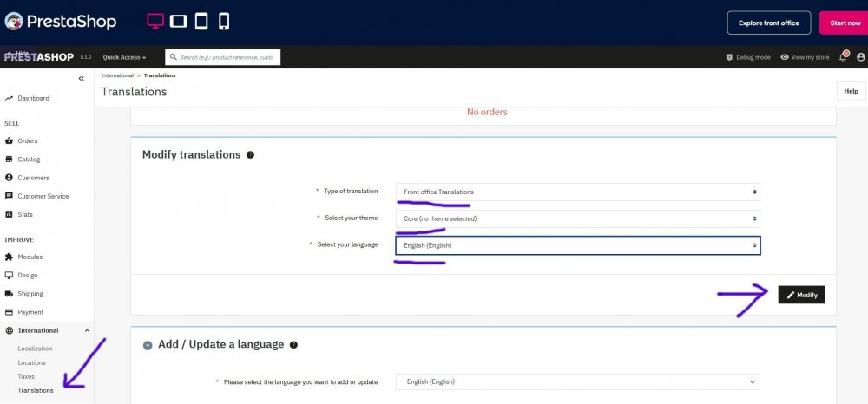Image resolution: width=868 pixels, height=404 pixels.
Task: Click International breadcrumb link
Action: pos(117,75)
